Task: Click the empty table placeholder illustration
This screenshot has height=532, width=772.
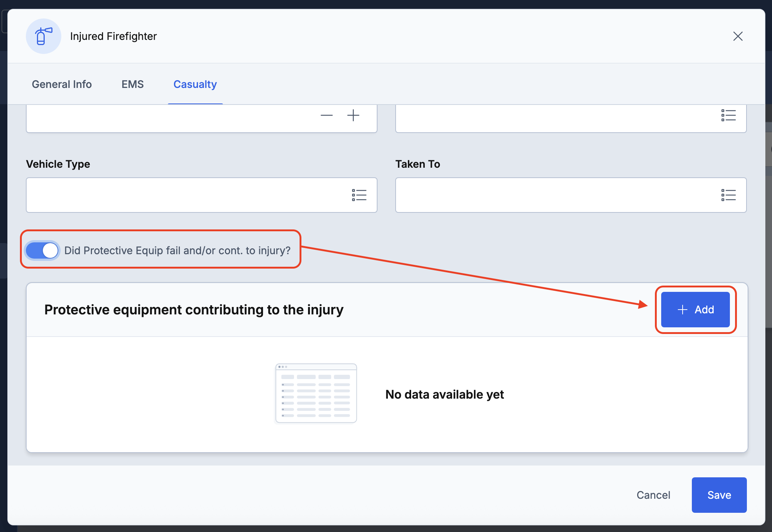Action: [x=316, y=393]
